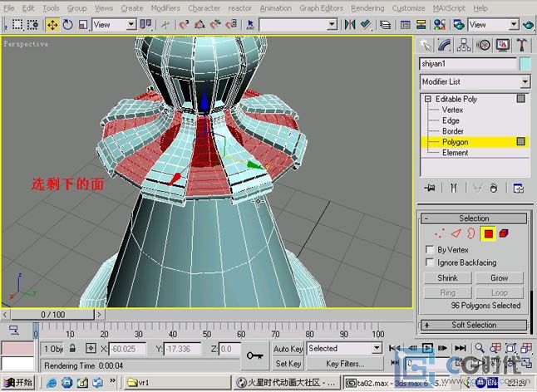
Task: Open the Graph Editors menu
Action: coord(321,7)
